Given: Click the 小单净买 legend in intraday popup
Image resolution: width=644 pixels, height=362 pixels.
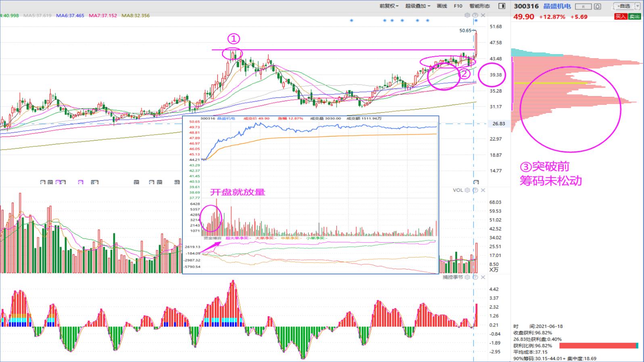Looking at the screenshot, I should click(316, 238).
